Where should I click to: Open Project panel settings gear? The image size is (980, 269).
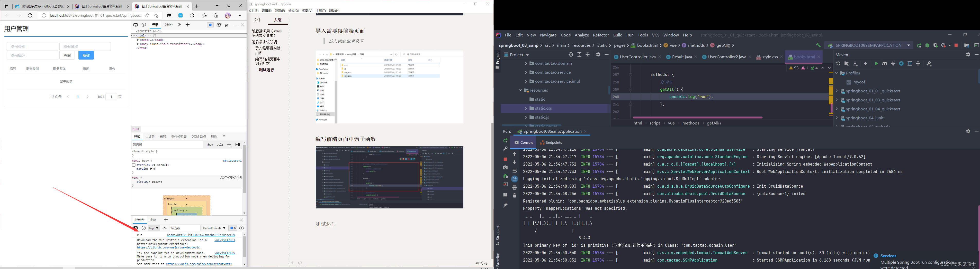click(x=598, y=55)
